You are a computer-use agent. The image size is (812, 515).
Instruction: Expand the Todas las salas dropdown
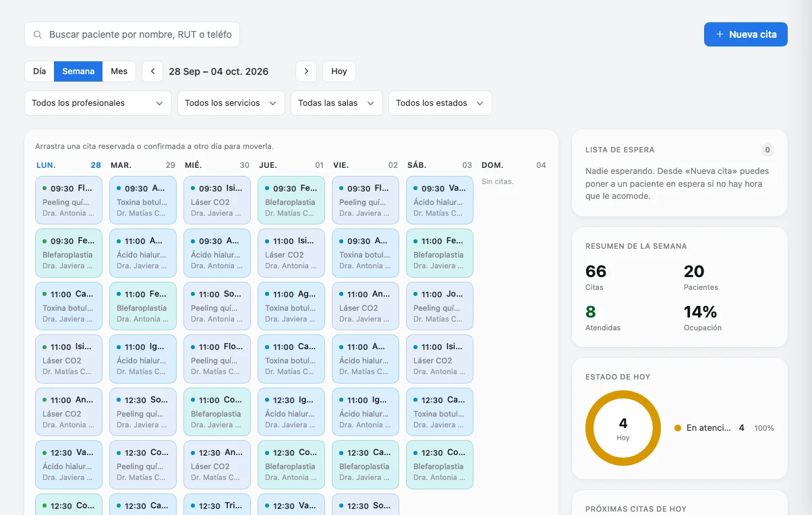[x=337, y=103]
